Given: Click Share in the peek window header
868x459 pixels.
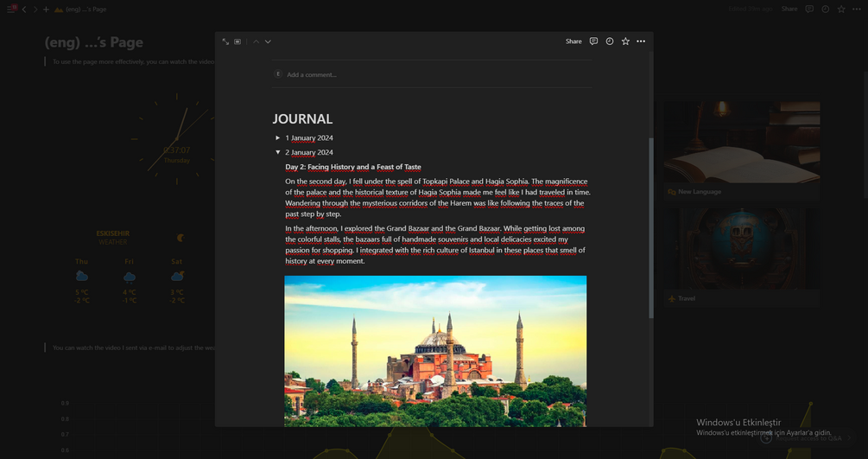Looking at the screenshot, I should coord(573,41).
